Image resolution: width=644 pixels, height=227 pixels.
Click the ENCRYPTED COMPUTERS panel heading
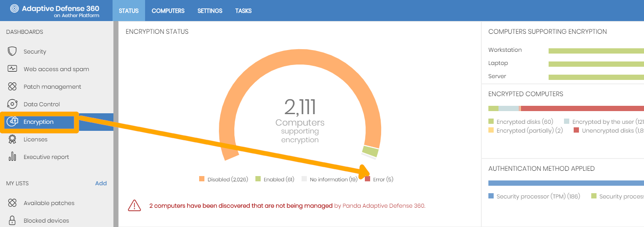526,94
